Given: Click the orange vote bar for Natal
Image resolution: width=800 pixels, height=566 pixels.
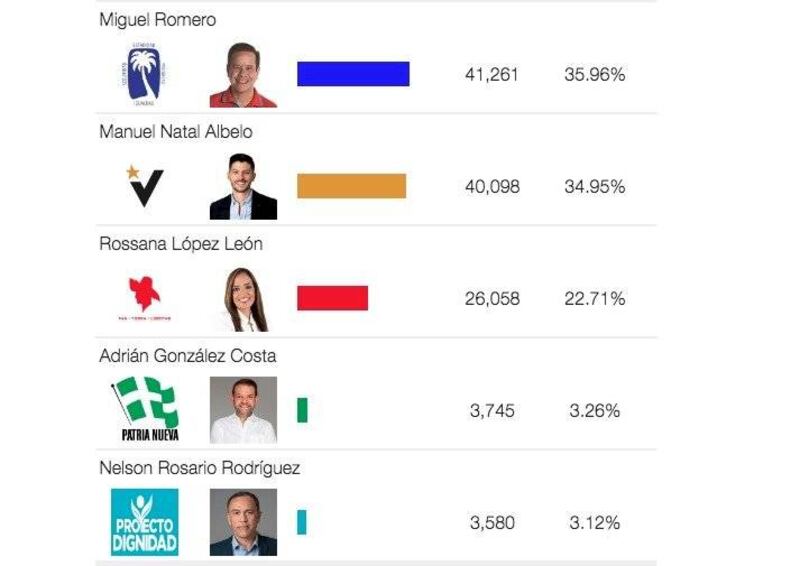Looking at the screenshot, I should 352,186.
